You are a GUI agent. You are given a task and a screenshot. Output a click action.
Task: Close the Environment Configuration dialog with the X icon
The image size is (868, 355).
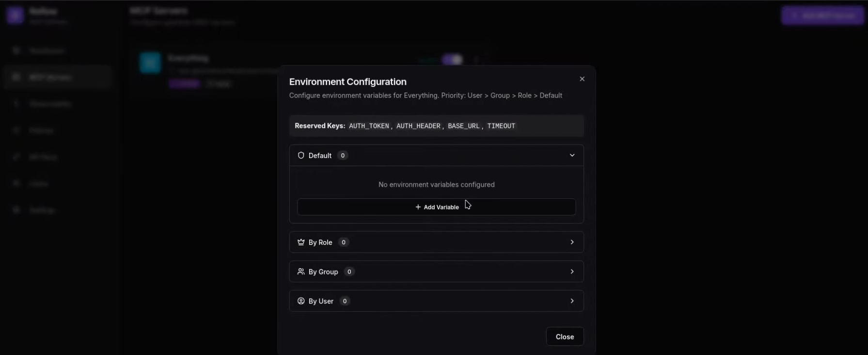(x=582, y=79)
